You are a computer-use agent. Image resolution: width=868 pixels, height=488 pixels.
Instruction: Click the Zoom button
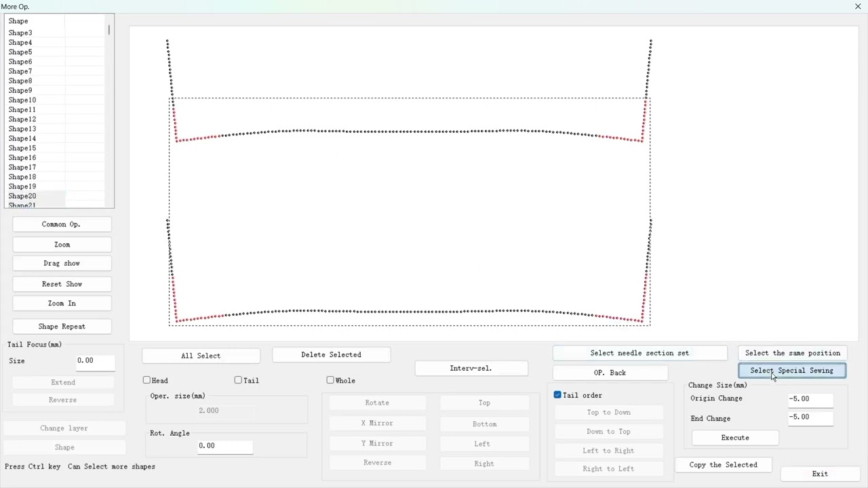[x=62, y=245]
